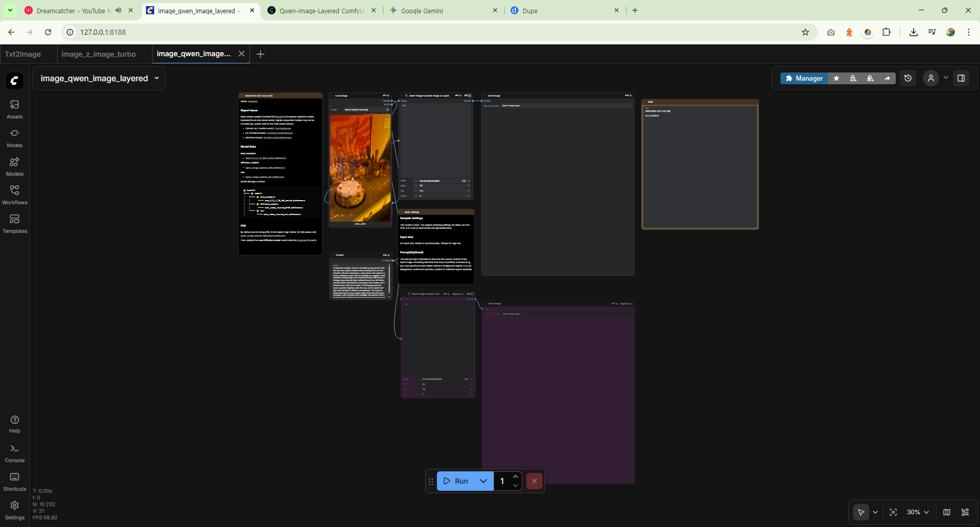Open the Manager button
This screenshot has width=980, height=527.
tap(804, 78)
